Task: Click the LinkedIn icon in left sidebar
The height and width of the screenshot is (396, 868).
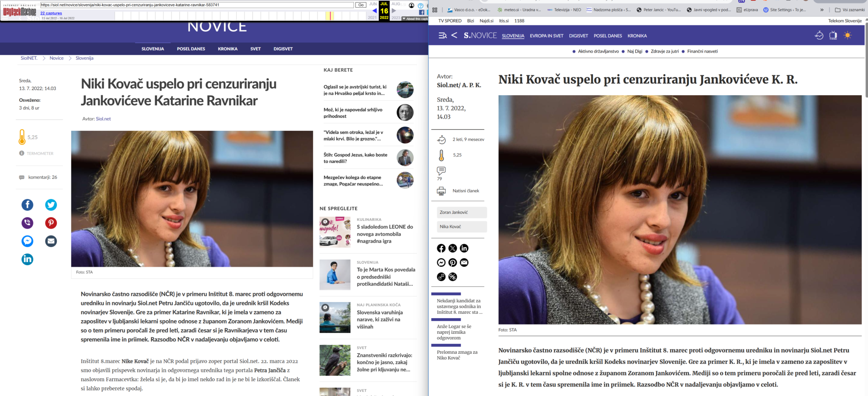Action: click(x=28, y=259)
